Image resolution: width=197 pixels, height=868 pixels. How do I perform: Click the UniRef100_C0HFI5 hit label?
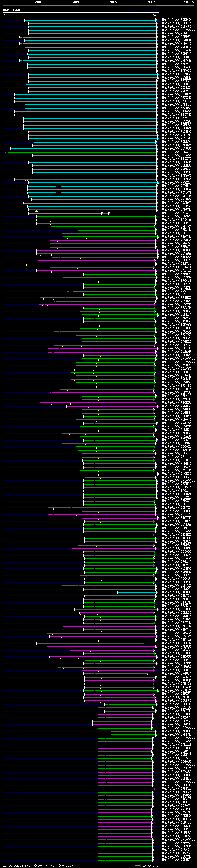(x=176, y=104)
